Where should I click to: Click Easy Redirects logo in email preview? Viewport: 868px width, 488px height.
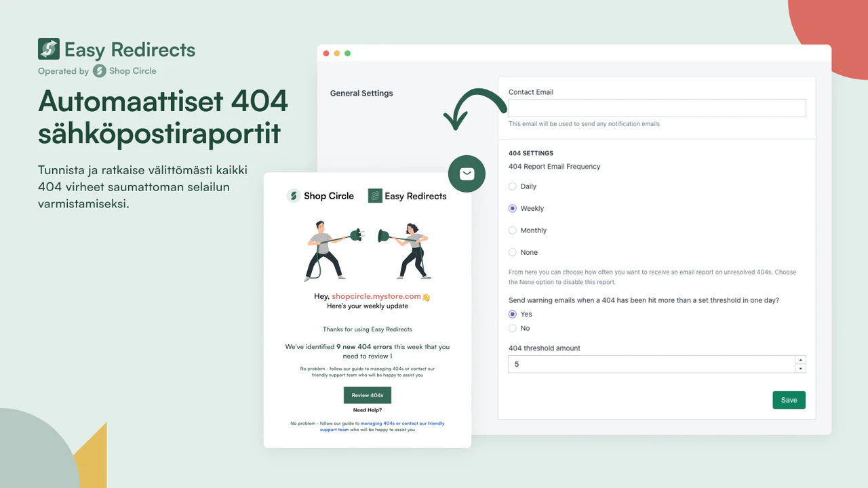[x=408, y=196]
